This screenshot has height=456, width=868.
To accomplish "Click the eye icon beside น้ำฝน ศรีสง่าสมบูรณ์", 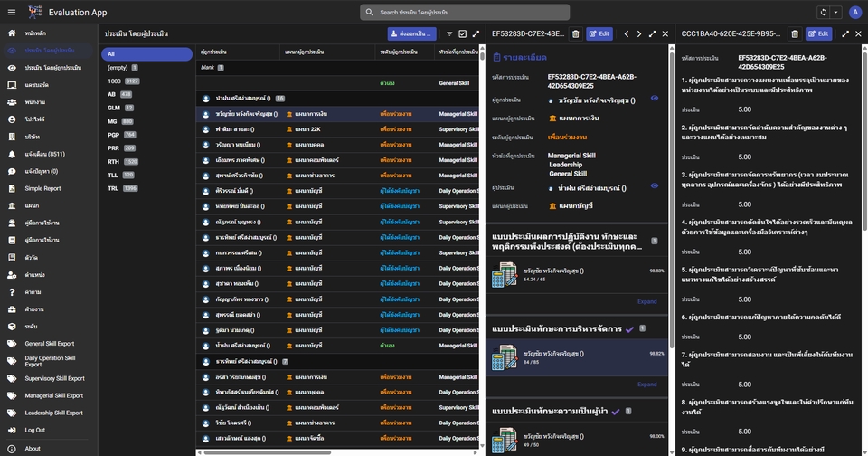I will (655, 185).
